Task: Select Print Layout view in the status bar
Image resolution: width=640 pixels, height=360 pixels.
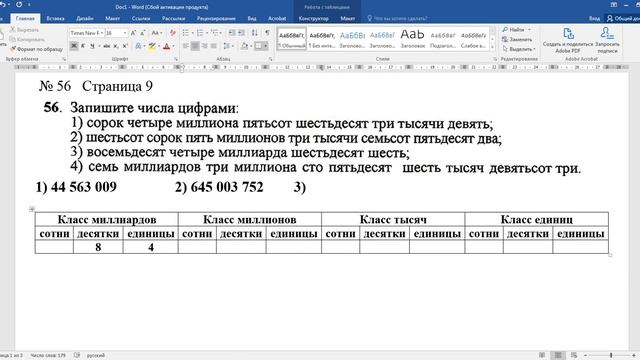Action: (558, 355)
